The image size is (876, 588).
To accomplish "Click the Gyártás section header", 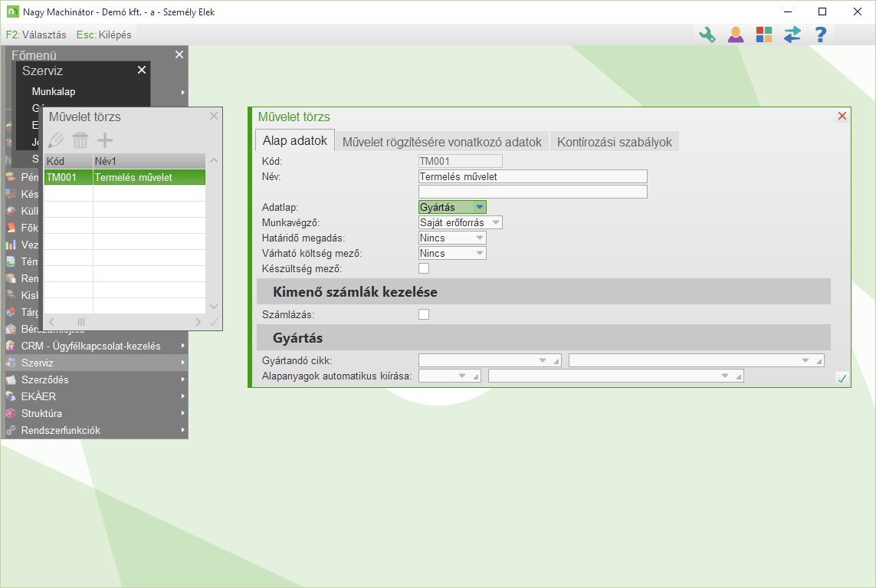I will [543, 337].
